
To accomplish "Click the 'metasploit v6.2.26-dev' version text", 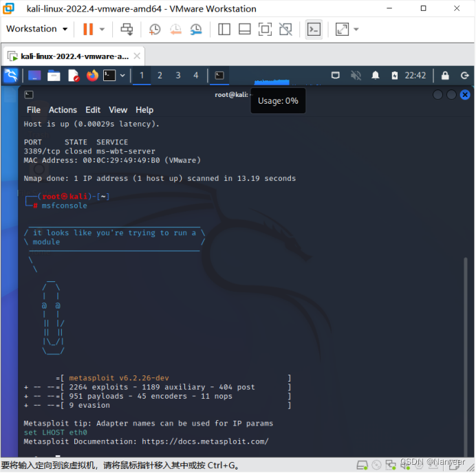I will (x=119, y=378).
